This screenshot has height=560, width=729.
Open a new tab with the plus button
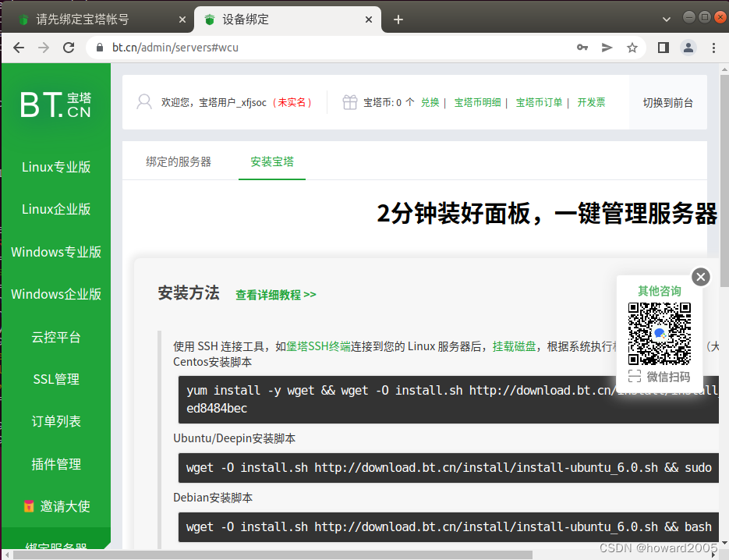398,19
